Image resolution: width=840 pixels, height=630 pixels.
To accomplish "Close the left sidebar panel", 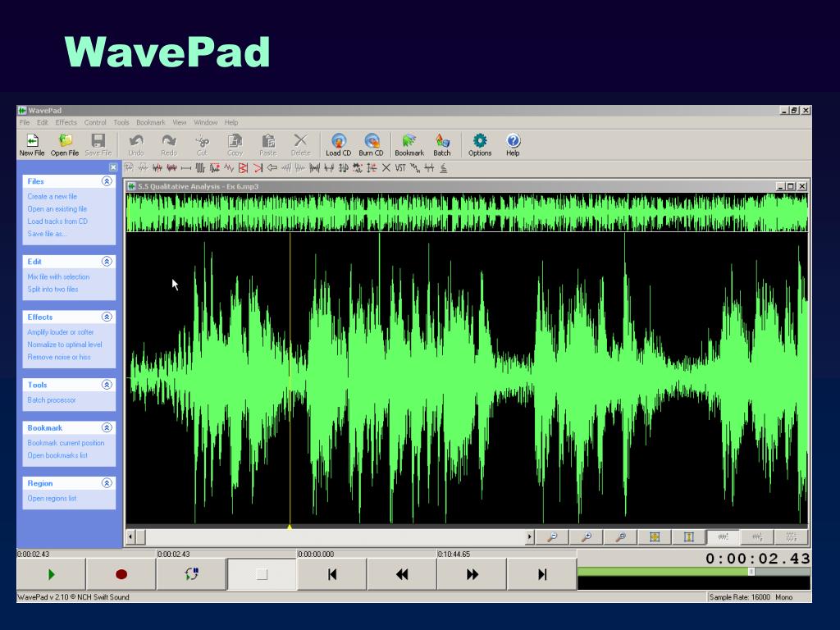I will point(113,167).
